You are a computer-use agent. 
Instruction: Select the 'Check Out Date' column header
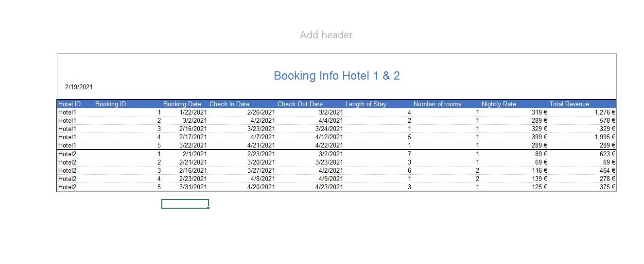300,104
